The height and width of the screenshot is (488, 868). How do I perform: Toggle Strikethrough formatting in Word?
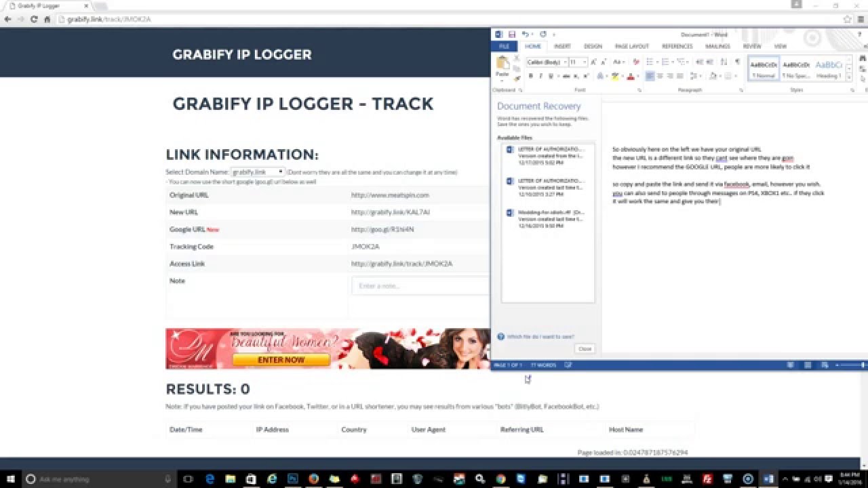point(566,76)
